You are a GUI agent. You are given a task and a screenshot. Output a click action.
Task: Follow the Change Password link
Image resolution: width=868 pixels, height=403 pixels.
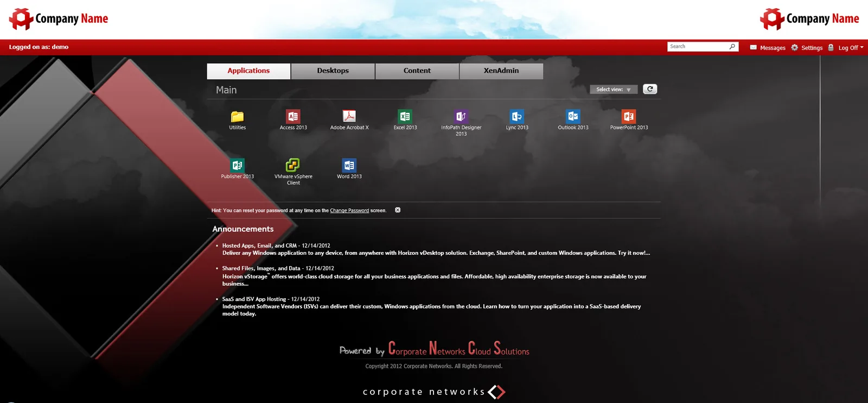349,211
